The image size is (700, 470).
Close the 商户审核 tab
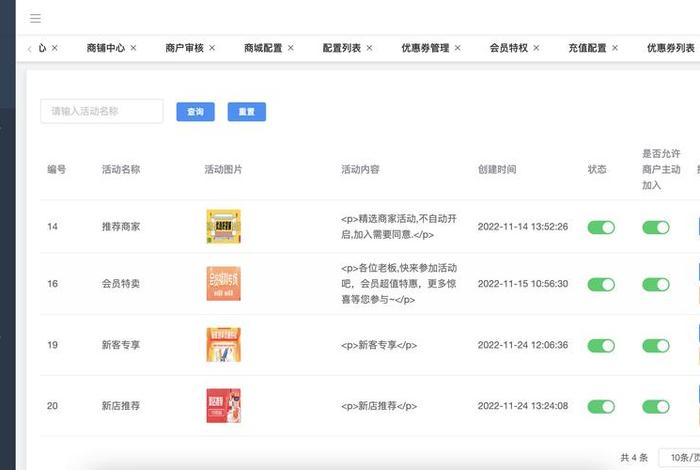pyautogui.click(x=212, y=48)
